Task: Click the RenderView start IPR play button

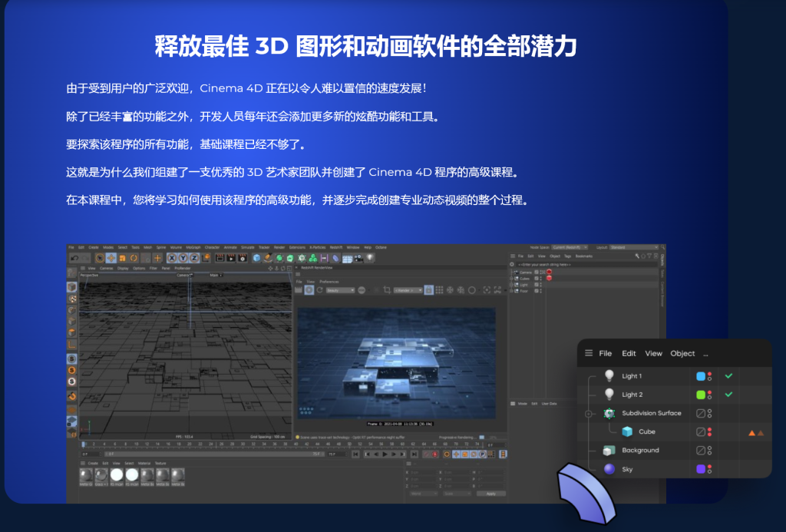Action: pyautogui.click(x=309, y=290)
